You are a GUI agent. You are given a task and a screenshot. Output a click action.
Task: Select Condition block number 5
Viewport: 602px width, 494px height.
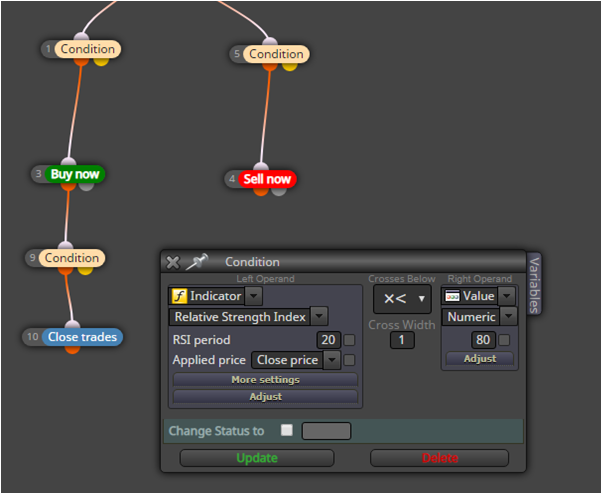[x=276, y=54]
